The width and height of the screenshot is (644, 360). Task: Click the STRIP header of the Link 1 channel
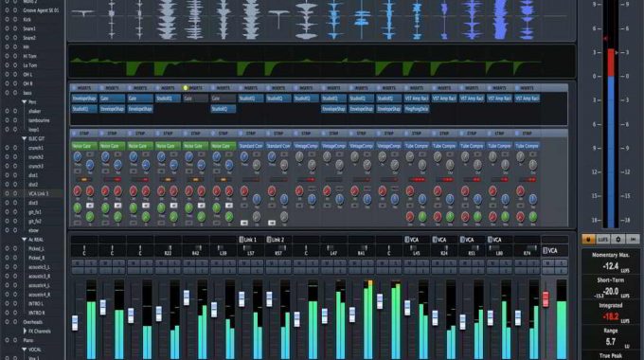point(251,134)
